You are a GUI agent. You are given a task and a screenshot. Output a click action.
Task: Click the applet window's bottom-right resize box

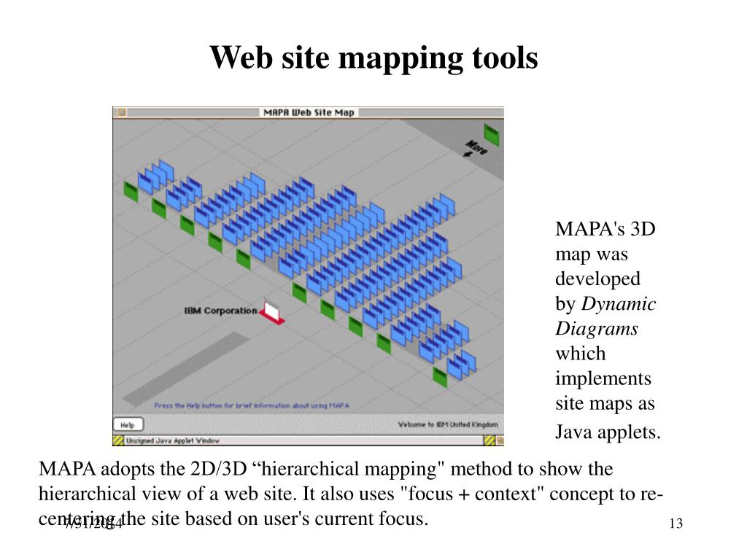500,440
